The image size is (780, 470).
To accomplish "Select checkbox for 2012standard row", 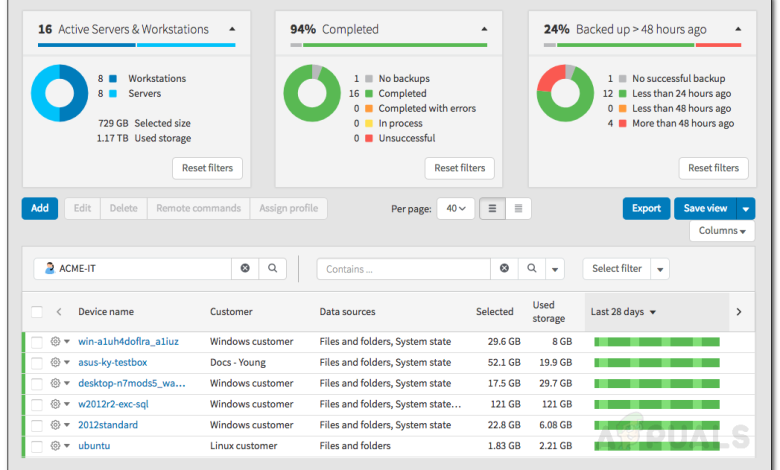I will click(37, 425).
